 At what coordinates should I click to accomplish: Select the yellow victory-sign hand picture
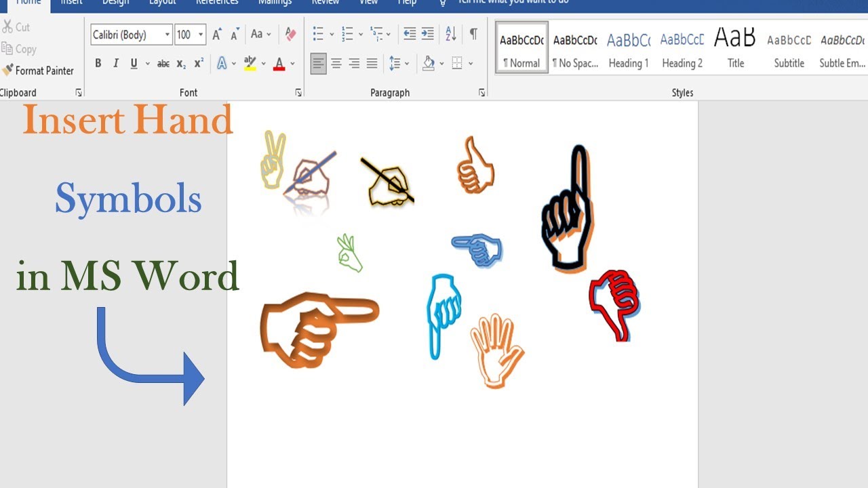pos(274,160)
